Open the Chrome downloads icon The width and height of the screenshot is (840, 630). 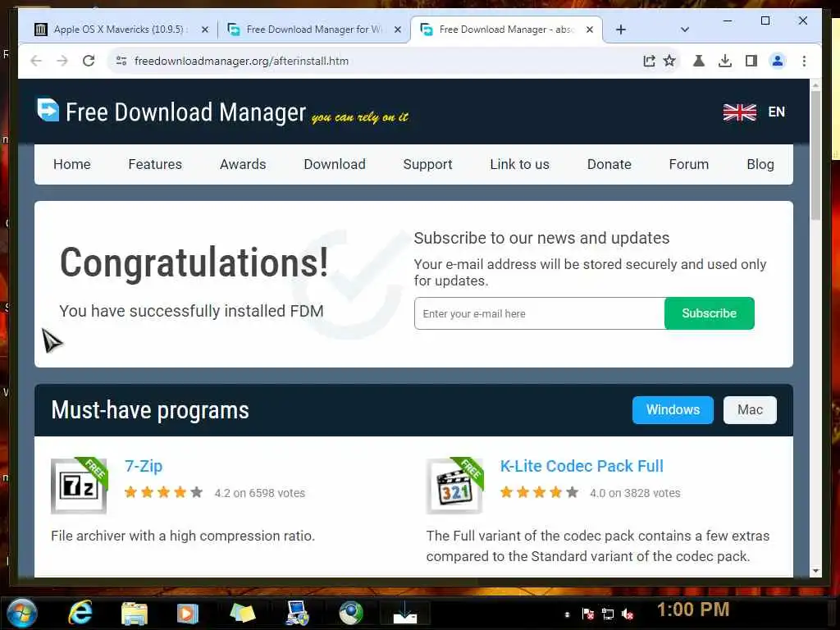point(725,61)
